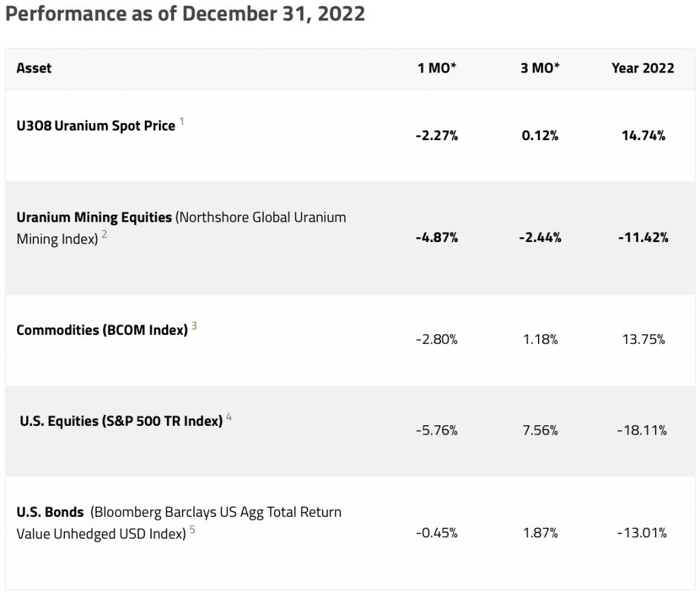The width and height of the screenshot is (700, 592).
Task: Click the U3O8 Uranium Spot Price label
Action: [x=96, y=126]
